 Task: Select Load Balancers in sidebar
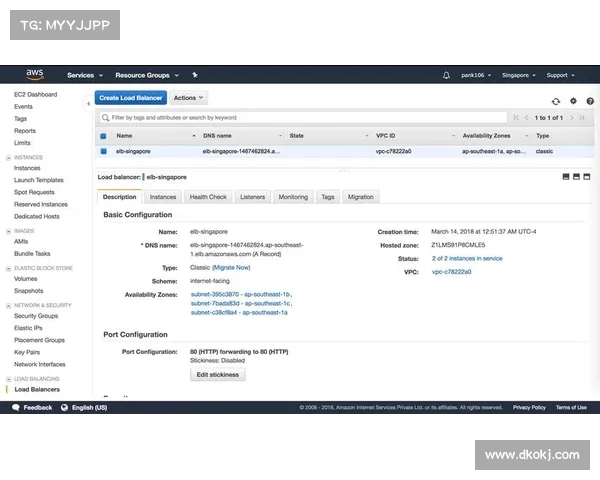[x=37, y=390]
